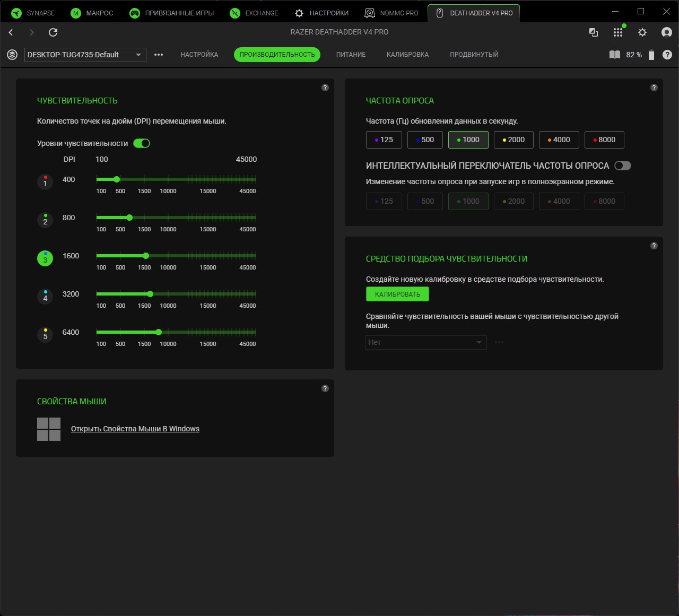Select the Производительность tab

(x=277, y=55)
